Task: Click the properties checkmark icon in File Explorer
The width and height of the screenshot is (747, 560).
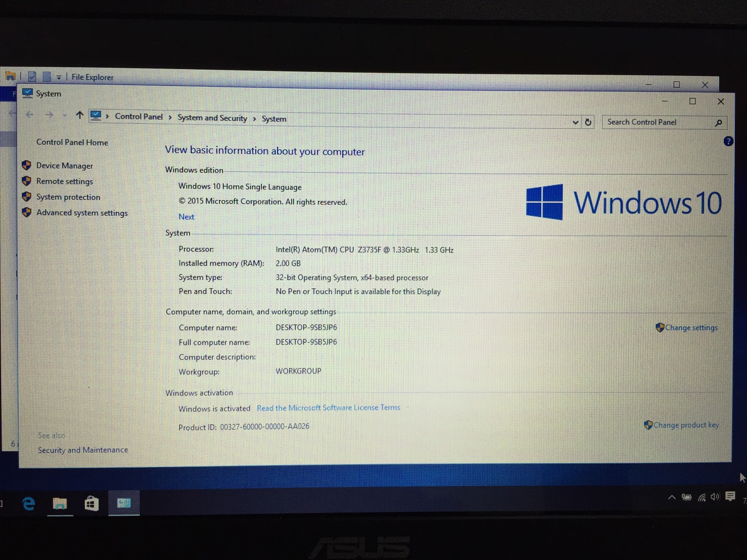Action: [x=32, y=76]
